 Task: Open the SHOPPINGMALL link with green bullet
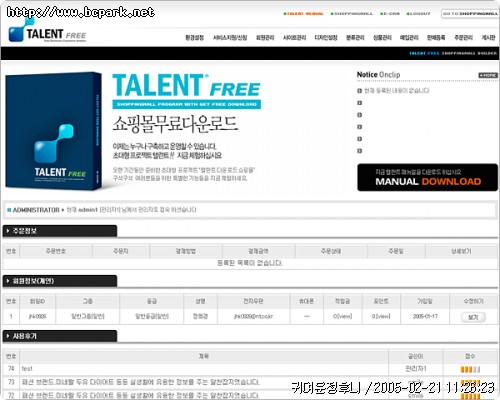tap(352, 14)
